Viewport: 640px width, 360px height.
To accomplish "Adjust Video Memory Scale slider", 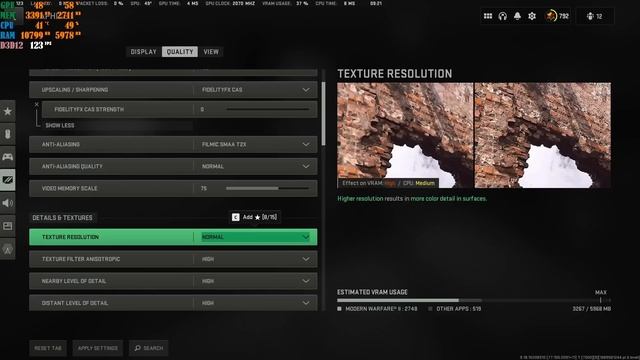I will (268, 188).
